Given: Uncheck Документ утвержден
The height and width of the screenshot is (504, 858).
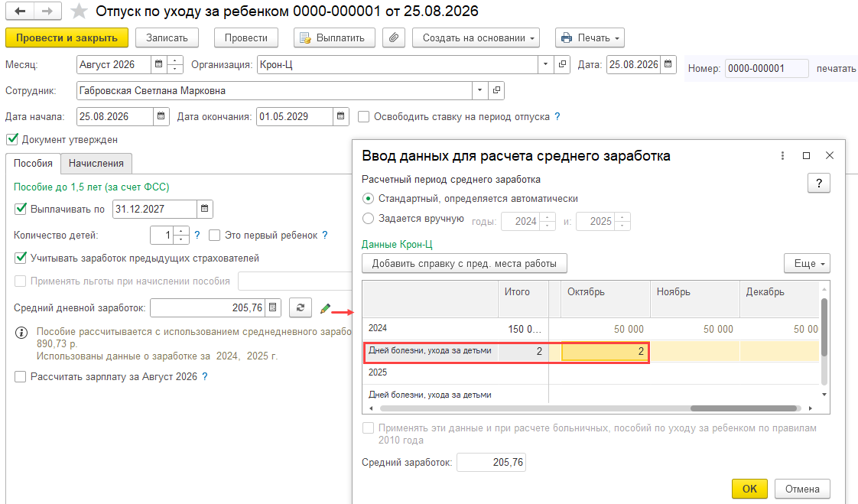Looking at the screenshot, I should pyautogui.click(x=12, y=139).
